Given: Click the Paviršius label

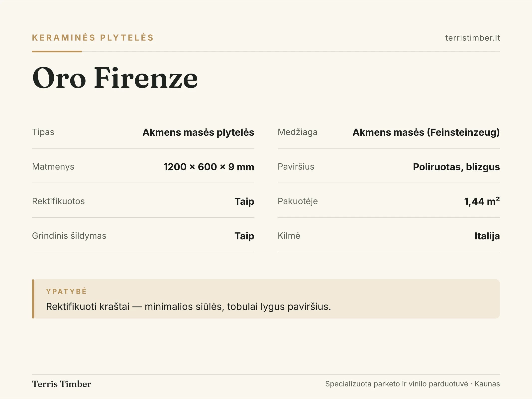Looking at the screenshot, I should tap(296, 167).
